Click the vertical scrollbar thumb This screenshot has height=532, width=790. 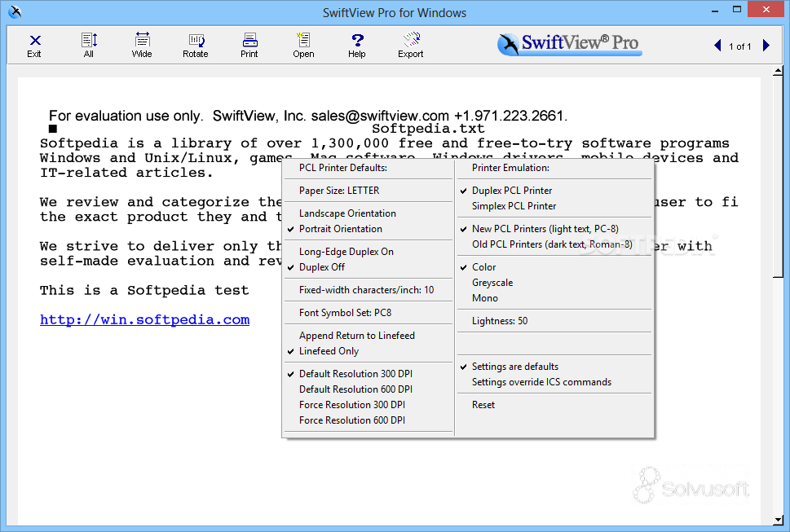click(779, 177)
